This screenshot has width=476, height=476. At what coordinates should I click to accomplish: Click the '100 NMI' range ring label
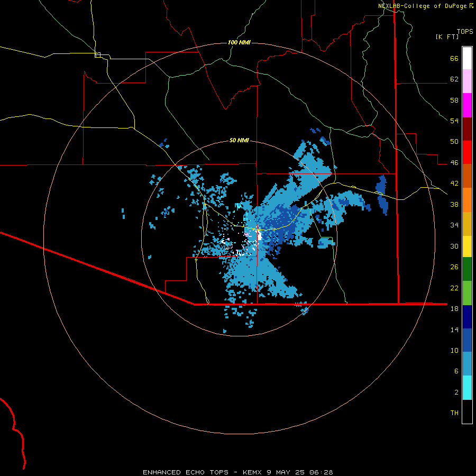pyautogui.click(x=239, y=42)
